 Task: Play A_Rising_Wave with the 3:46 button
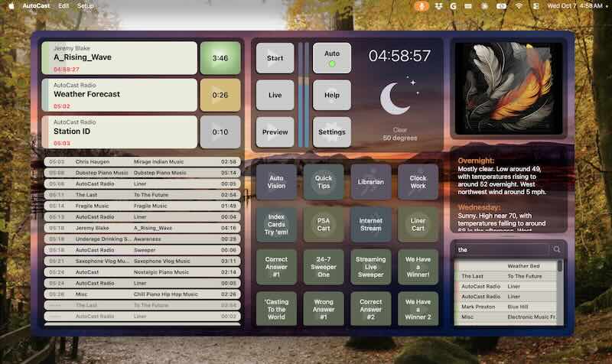[220, 58]
